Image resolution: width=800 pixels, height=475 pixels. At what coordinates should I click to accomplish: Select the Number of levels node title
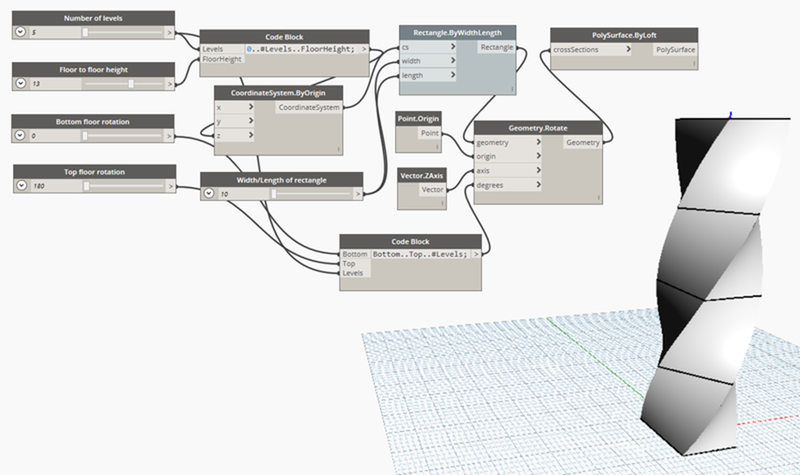pos(93,18)
